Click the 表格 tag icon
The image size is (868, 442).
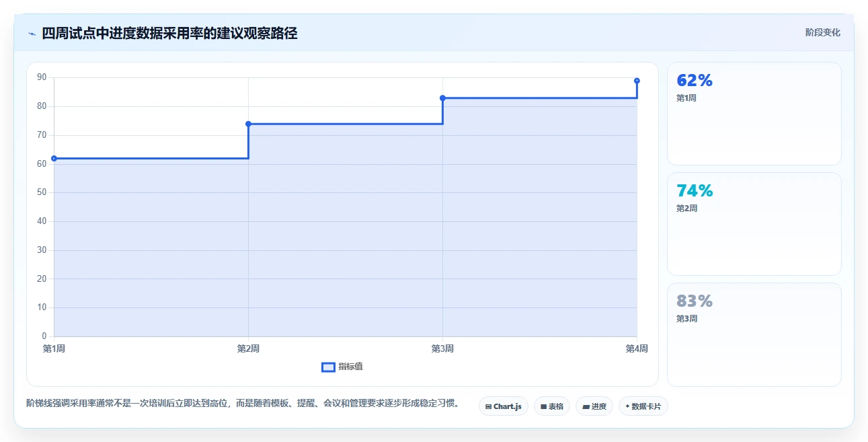pos(543,407)
